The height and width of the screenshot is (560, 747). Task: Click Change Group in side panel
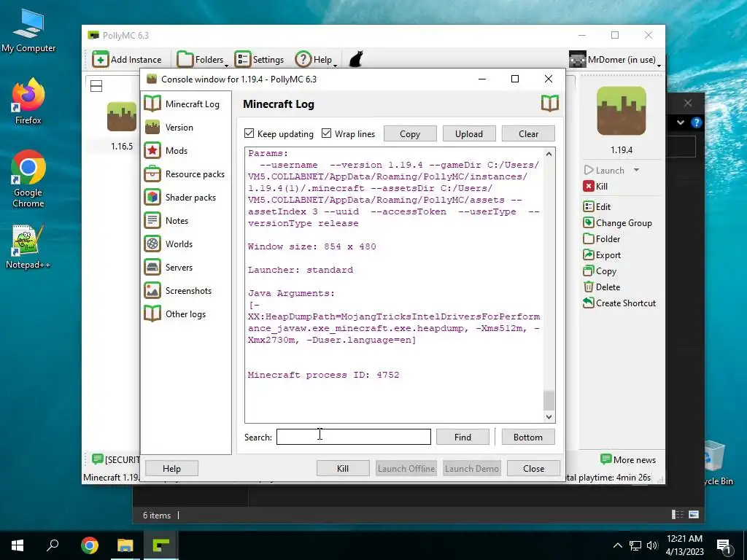pyautogui.click(x=617, y=223)
